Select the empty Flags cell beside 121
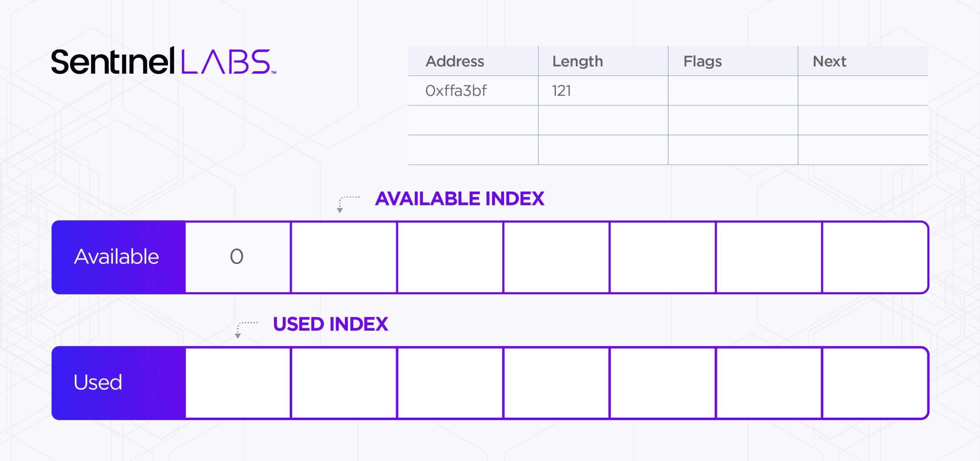Viewport: 980px width, 461px height. 733,91
